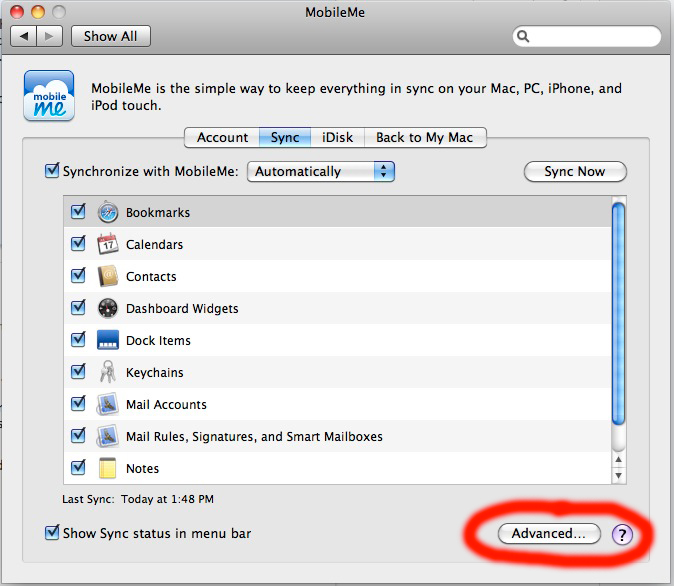The height and width of the screenshot is (586, 674).
Task: Select the Bookmarks row label
Action: [x=158, y=212]
